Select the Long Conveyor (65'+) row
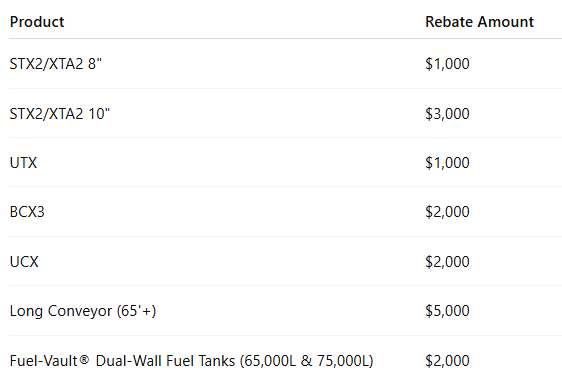 point(285,311)
